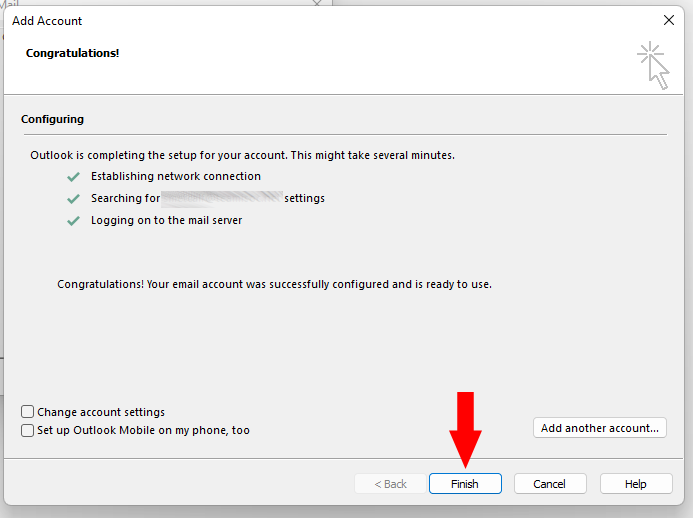The height and width of the screenshot is (518, 693).
Task: Click checkmark beside Logging on to mail server
Action: [73, 220]
